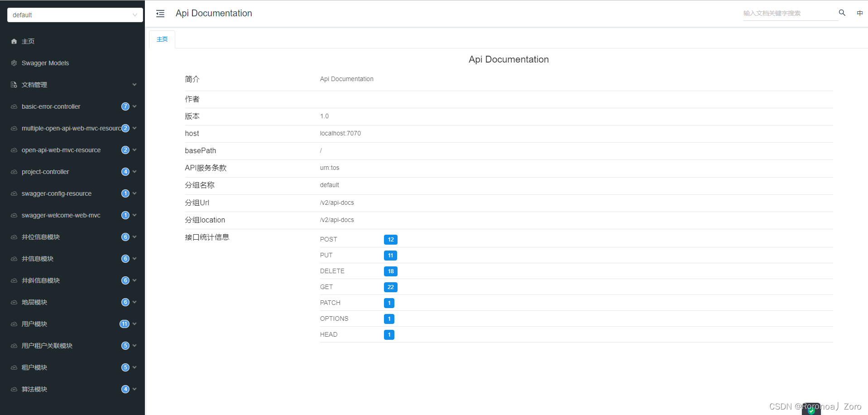Image resolution: width=868 pixels, height=415 pixels.
Task: Focus the document keyword search field
Action: click(790, 14)
